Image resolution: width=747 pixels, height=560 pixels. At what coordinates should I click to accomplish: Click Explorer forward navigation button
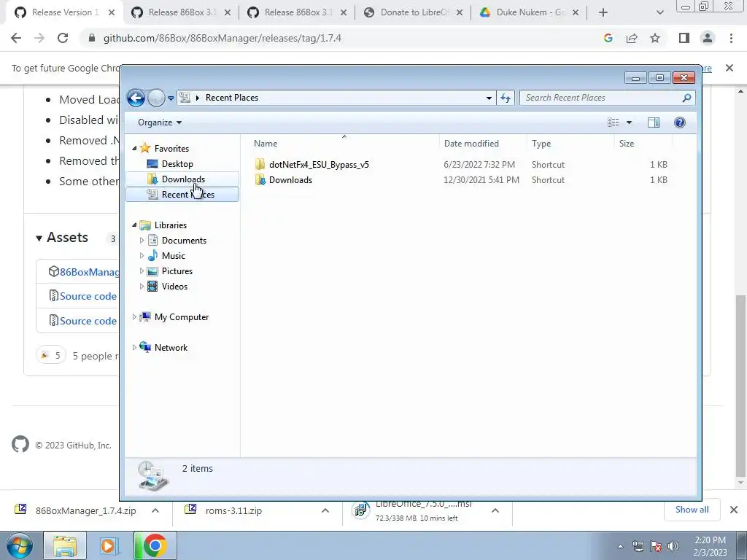pyautogui.click(x=156, y=98)
